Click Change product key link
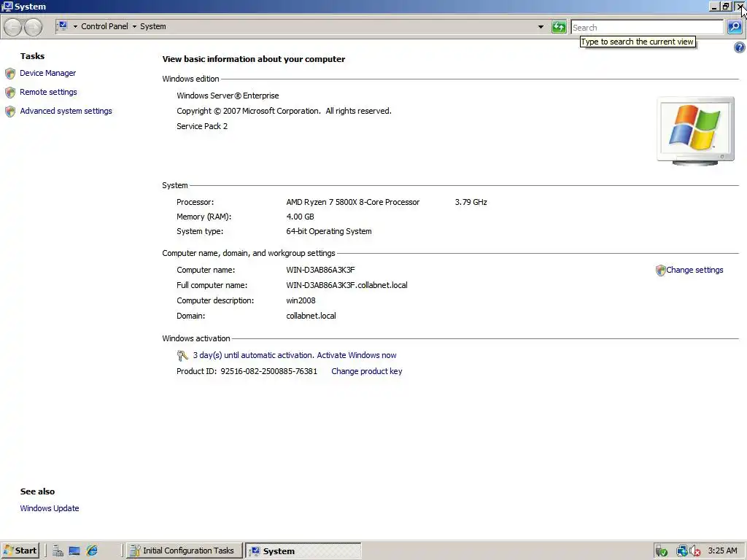747x560 pixels. [366, 371]
